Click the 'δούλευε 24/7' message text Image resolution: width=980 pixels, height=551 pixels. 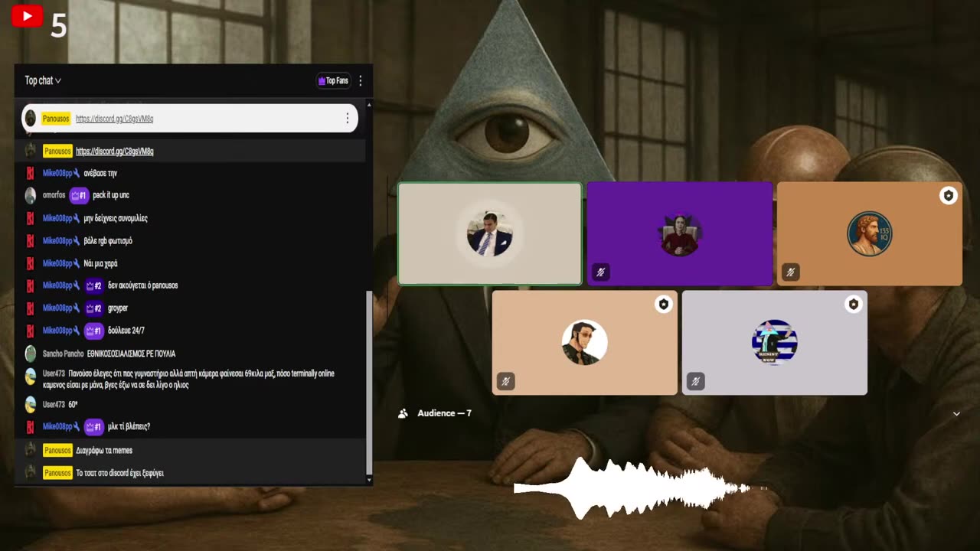(x=126, y=331)
